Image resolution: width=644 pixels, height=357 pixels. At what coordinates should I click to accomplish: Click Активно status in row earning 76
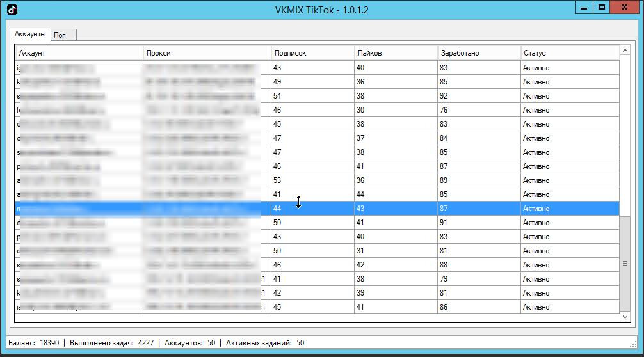point(570,110)
